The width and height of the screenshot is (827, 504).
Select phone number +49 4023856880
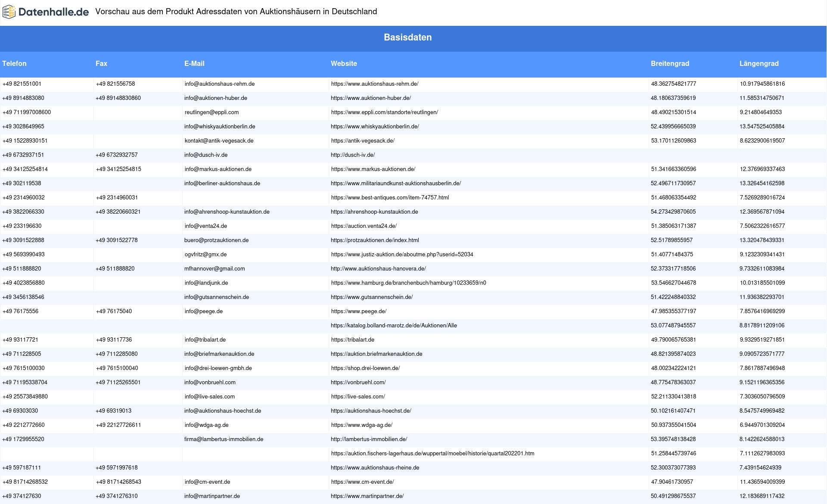(24, 283)
